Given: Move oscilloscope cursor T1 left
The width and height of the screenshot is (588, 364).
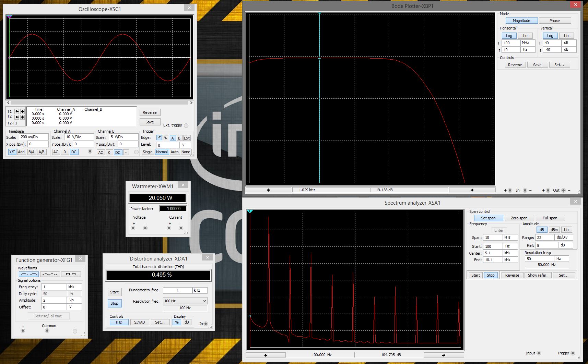Looking at the screenshot, I should tap(17, 111).
